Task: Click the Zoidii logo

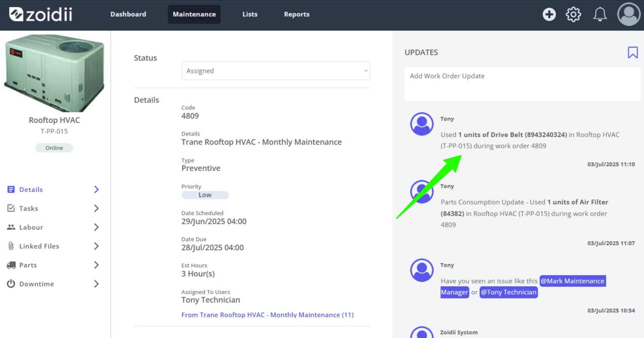Action: (41, 14)
